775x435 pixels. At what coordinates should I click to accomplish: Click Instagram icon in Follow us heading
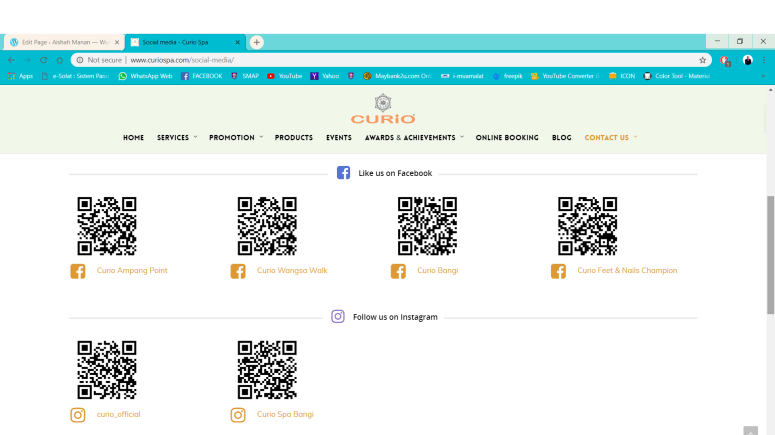point(338,316)
